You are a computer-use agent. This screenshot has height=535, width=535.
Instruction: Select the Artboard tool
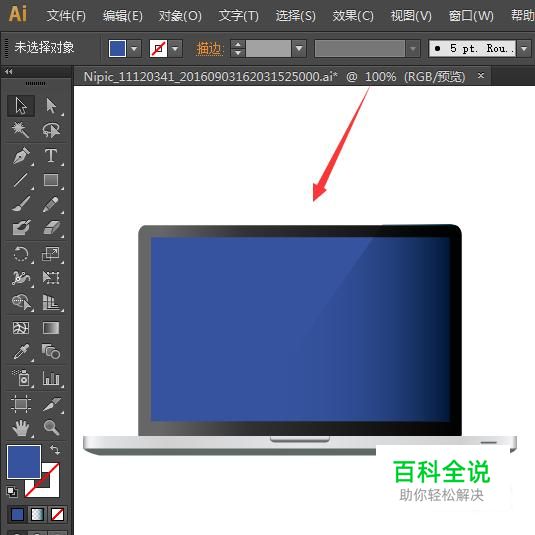[21, 404]
